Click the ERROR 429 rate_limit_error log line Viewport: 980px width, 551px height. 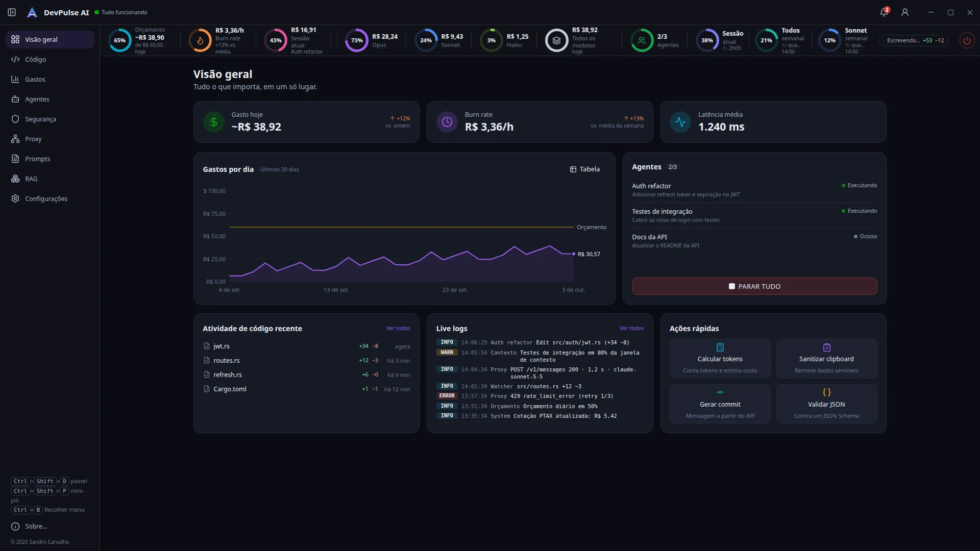point(540,396)
